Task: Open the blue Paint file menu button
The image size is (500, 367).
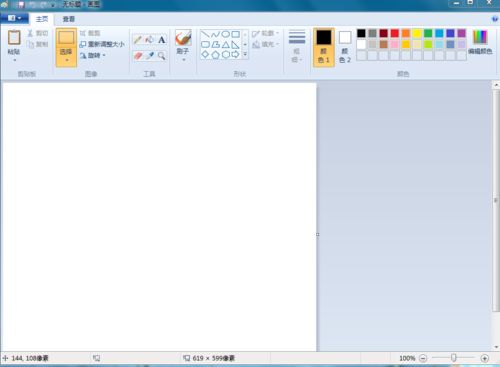Action: 14,18
